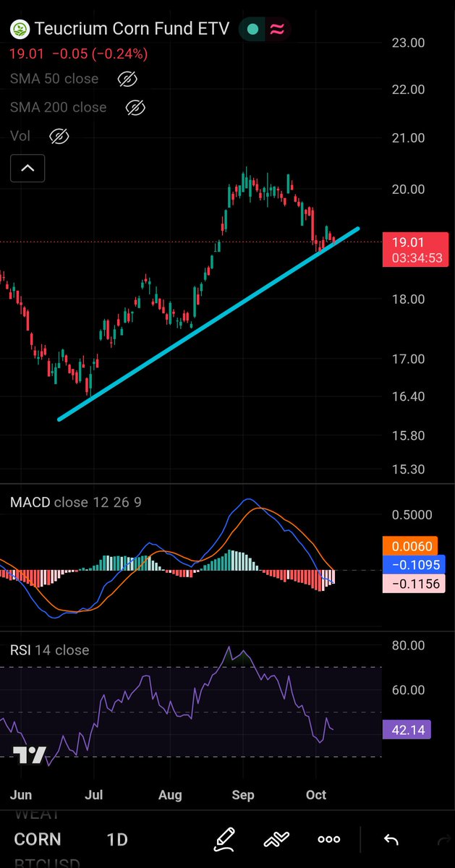Open the CORN symbol search

(x=38, y=840)
